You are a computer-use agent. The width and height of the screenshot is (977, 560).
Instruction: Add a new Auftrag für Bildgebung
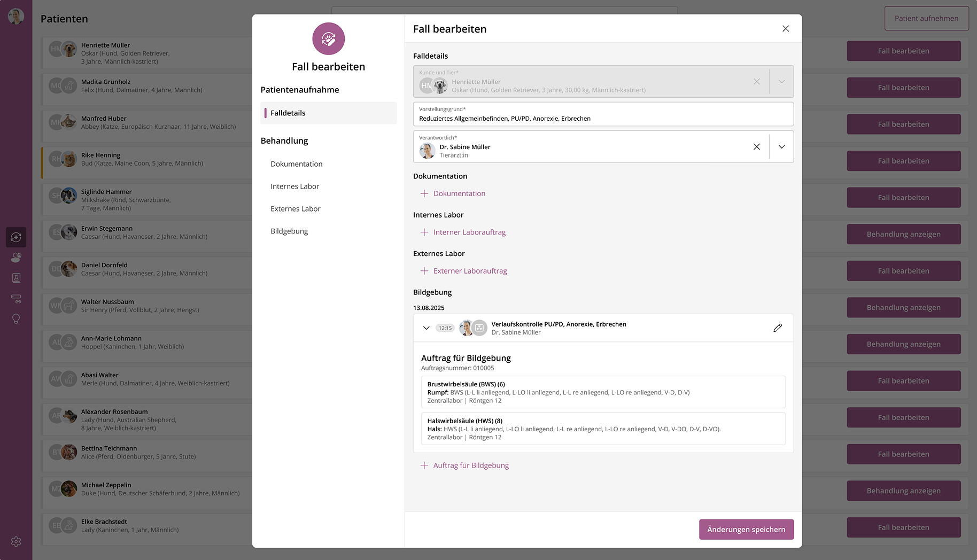pyautogui.click(x=464, y=465)
